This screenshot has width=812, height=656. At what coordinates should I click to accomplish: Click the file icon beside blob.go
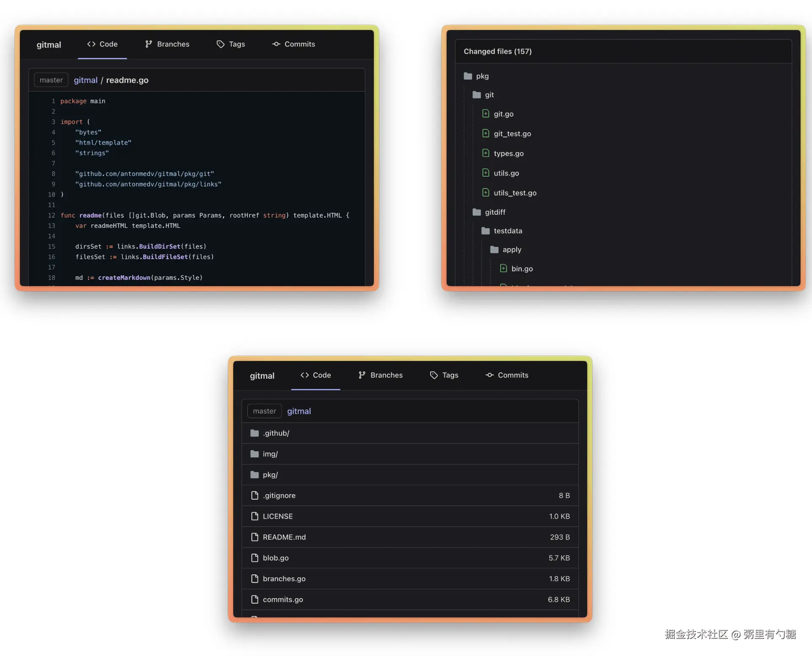[254, 558]
